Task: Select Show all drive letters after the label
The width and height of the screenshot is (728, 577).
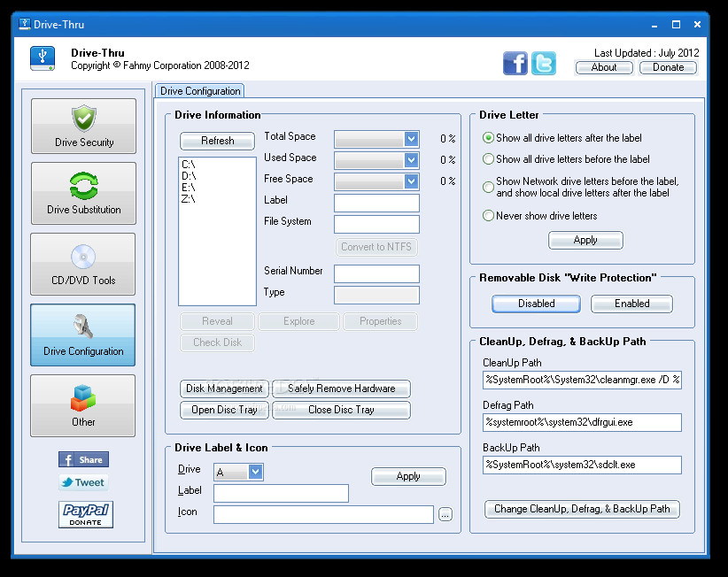Action: click(x=562, y=138)
